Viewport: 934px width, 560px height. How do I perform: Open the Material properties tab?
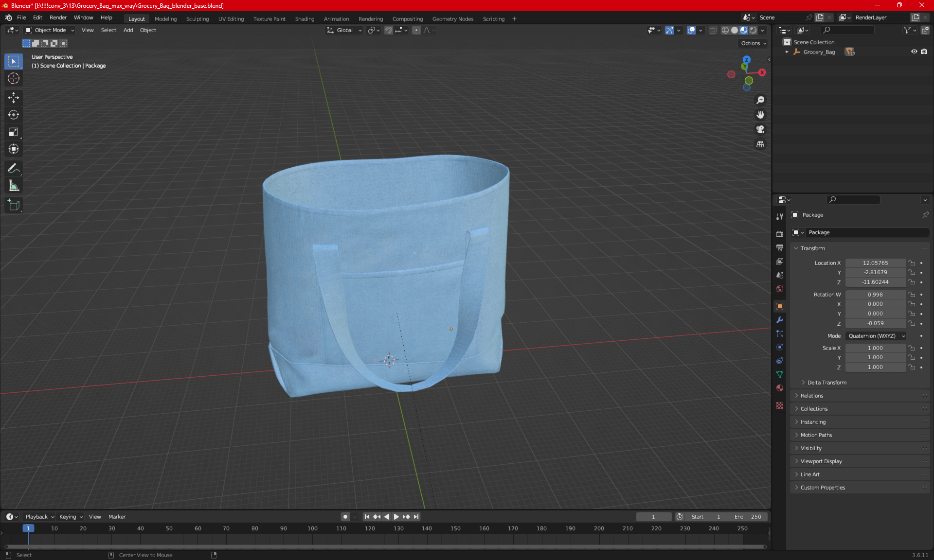coord(780,388)
